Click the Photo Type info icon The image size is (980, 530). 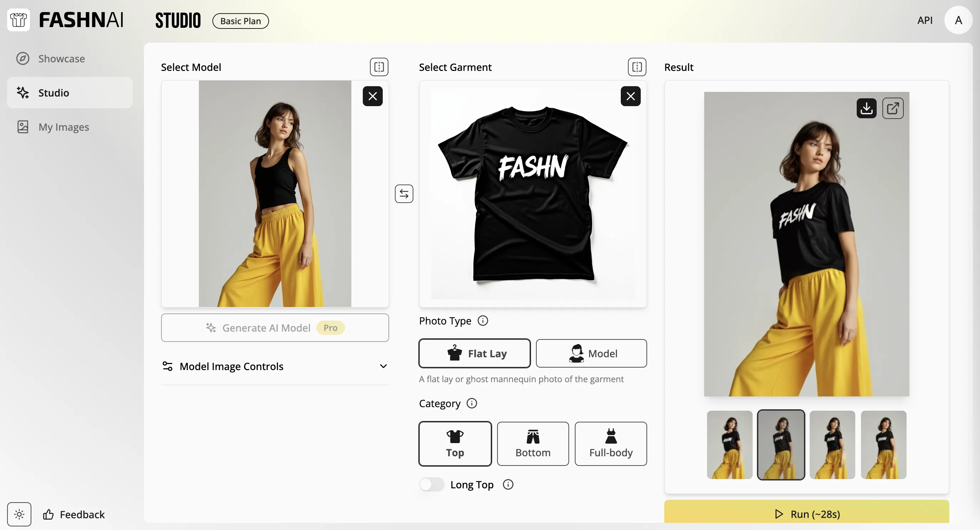coord(483,321)
